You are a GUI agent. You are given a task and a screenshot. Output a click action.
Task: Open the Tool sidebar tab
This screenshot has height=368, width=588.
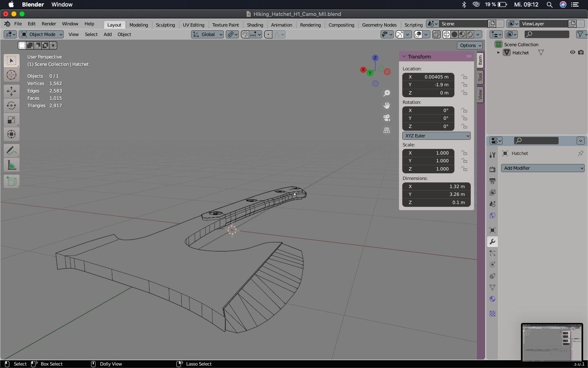[x=480, y=77]
